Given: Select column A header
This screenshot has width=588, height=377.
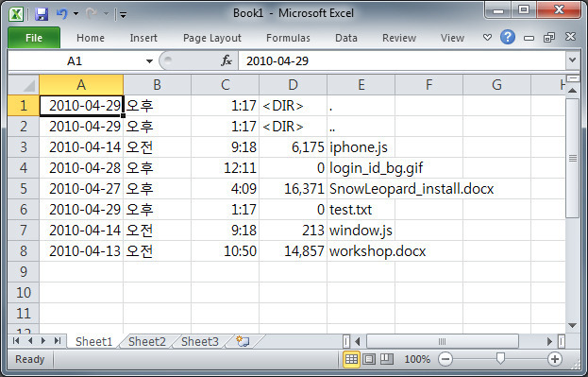Looking at the screenshot, I should point(81,85).
